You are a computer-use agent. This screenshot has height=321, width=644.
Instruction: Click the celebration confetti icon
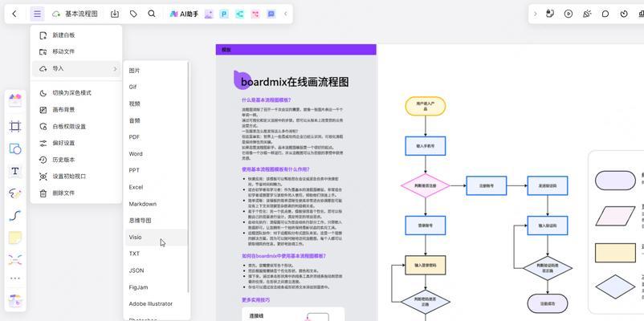pyautogui.click(x=587, y=14)
